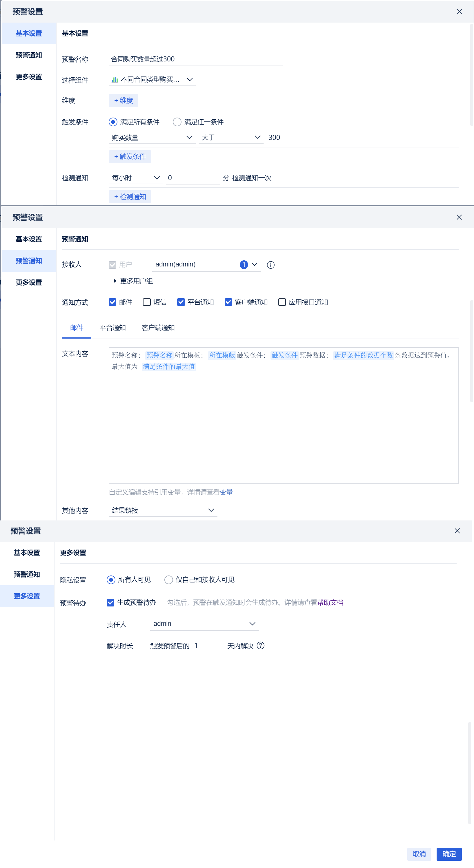Viewport: 474px width, 868px height.
Task: Toggle the 客户端通知 checkbox under 通知方式
Action: click(228, 302)
